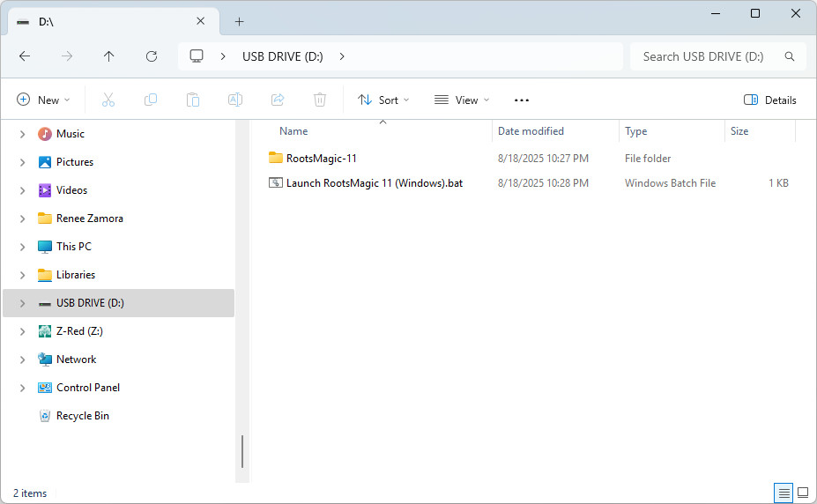Click the batch file icon for Launch RootsMagic
The height and width of the screenshot is (504, 817).
pyautogui.click(x=276, y=182)
